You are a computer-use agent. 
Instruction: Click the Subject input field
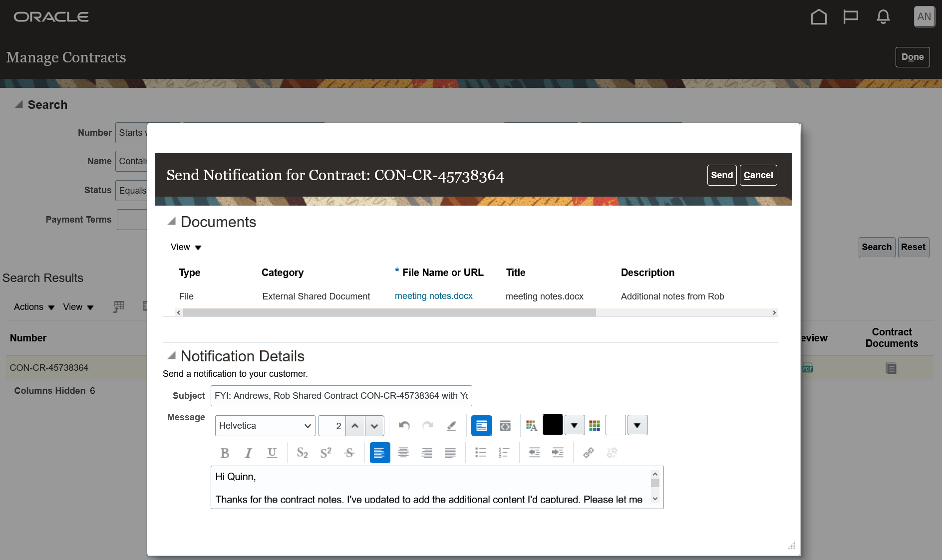341,396
